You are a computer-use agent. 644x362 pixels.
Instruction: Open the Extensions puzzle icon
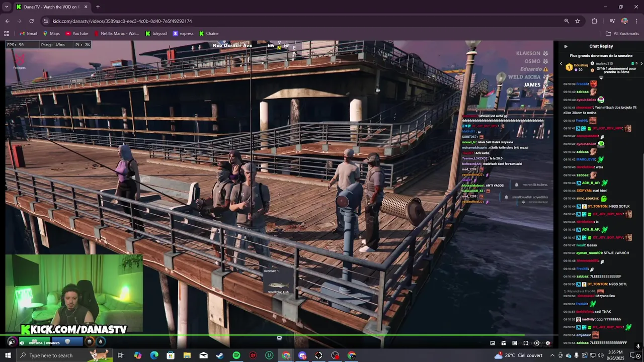pos(595,21)
